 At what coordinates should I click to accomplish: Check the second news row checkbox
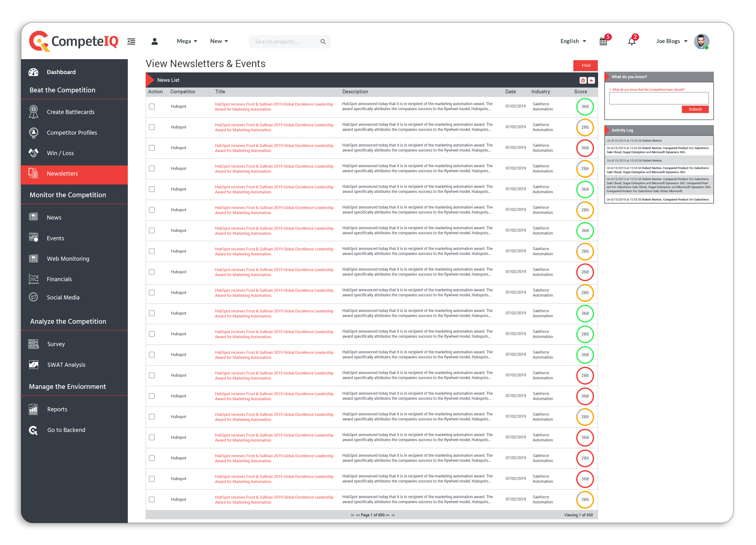[152, 127]
